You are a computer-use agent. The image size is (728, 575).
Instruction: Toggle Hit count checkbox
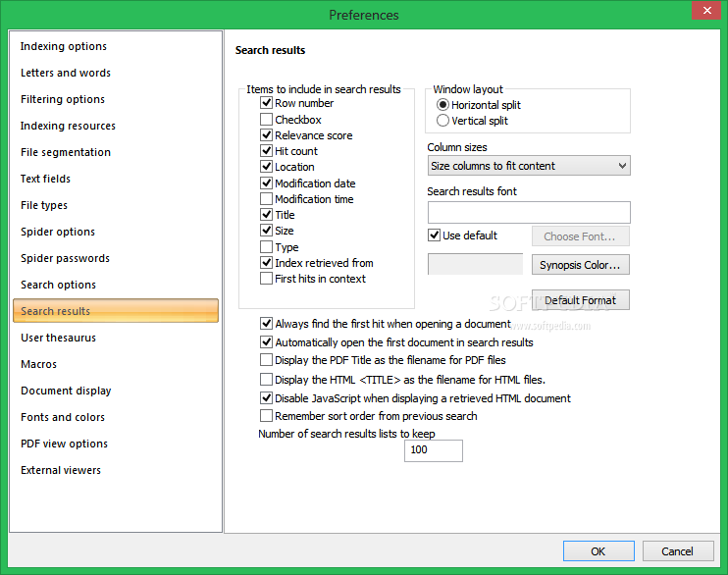[x=266, y=151]
